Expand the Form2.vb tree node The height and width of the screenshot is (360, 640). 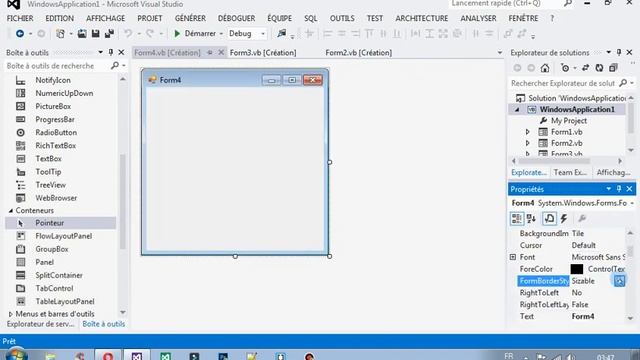(527, 143)
